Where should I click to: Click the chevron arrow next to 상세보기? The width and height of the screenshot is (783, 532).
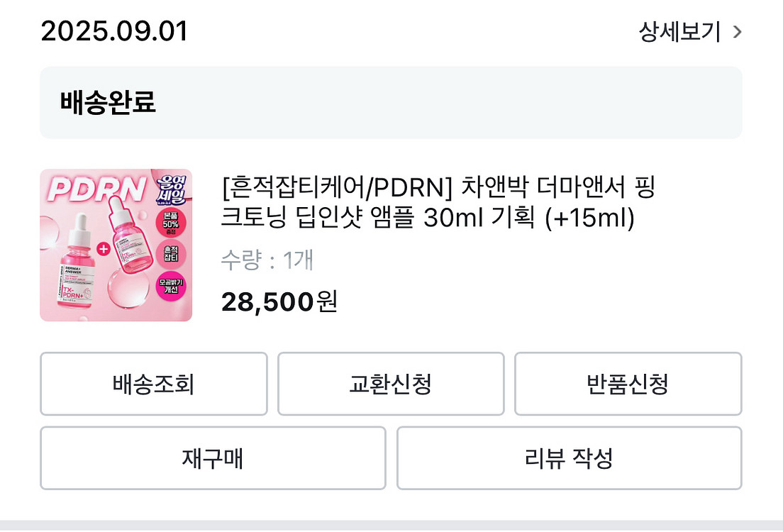[x=737, y=32]
